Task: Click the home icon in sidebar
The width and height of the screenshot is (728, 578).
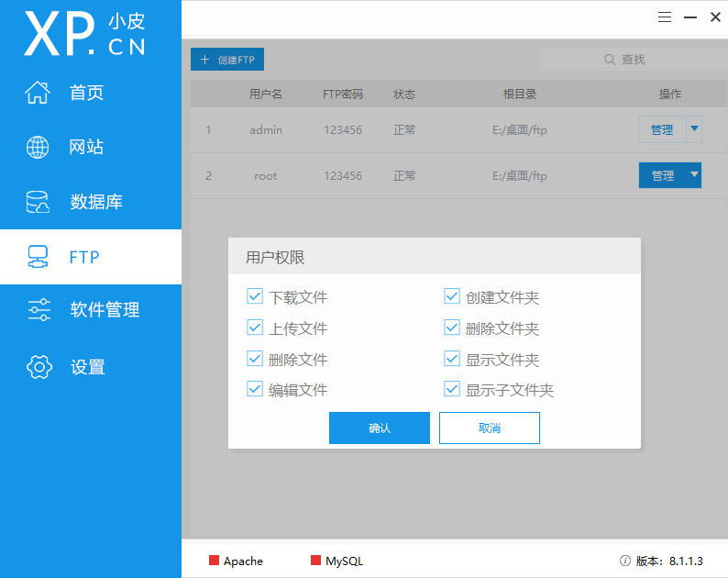Action: point(38,93)
